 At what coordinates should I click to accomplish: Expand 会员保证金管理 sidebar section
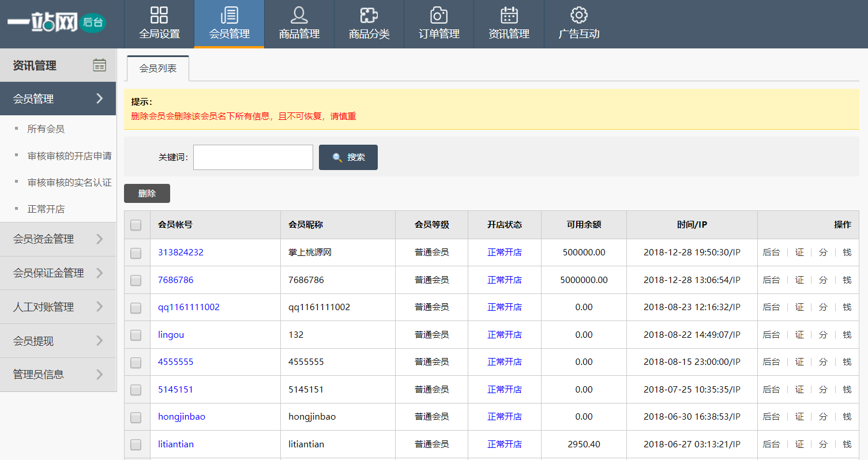[58, 273]
